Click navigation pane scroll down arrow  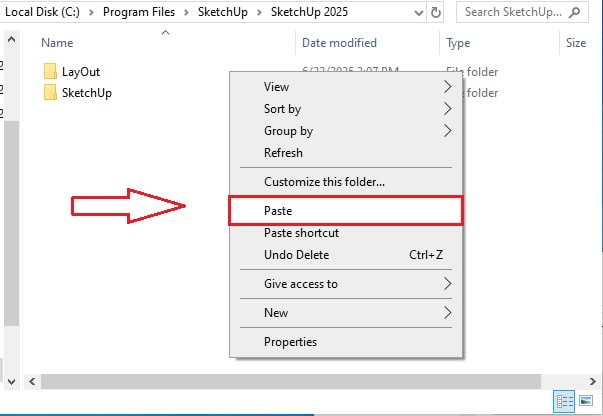12,381
